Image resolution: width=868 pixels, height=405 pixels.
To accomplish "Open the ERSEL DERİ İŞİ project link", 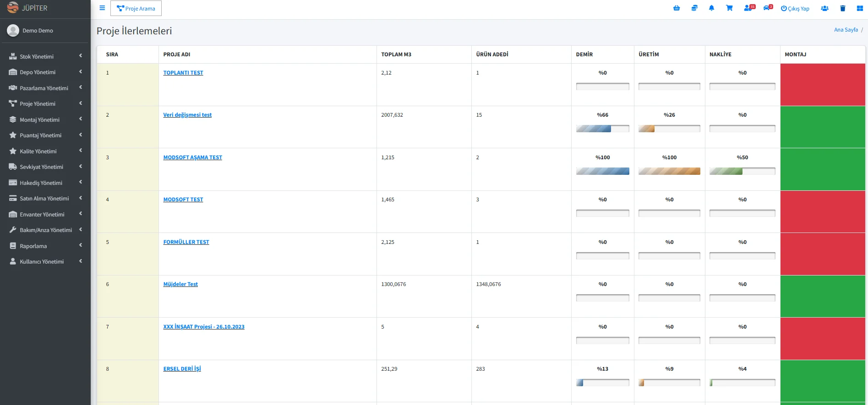I will pos(182,369).
